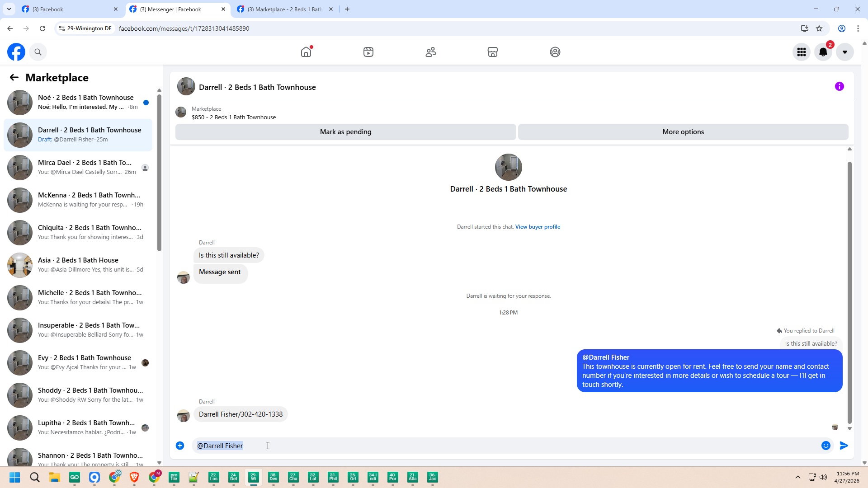This screenshot has width=868, height=488.
Task: Open the Groups icon in top navigation
Action: [555, 52]
